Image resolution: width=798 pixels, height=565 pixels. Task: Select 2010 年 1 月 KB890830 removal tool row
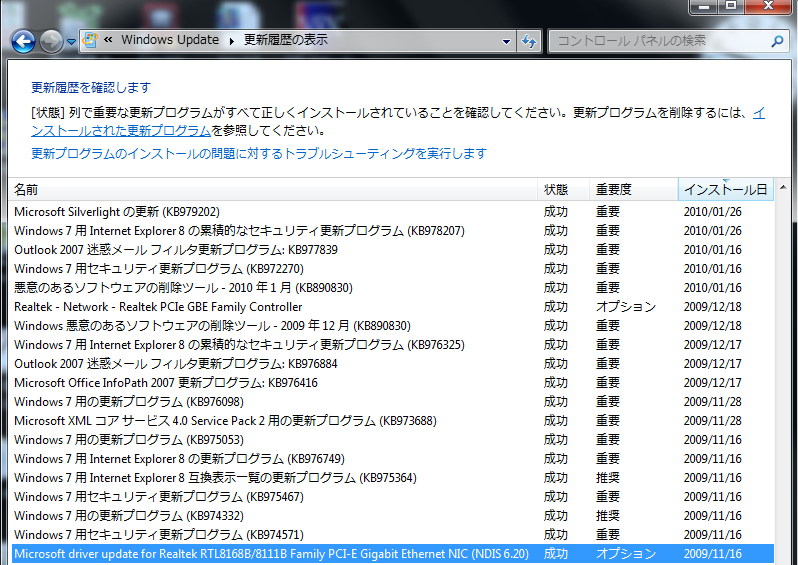392,288
